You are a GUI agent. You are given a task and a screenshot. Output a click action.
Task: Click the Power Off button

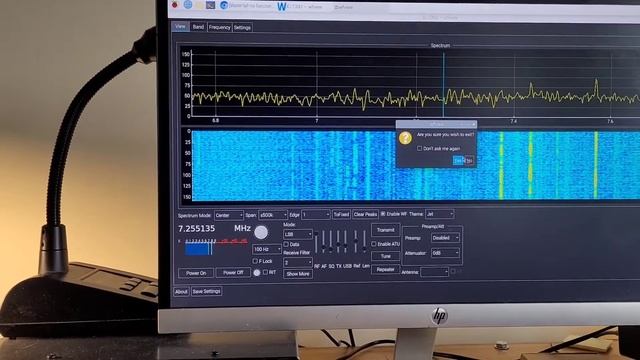[x=233, y=272]
